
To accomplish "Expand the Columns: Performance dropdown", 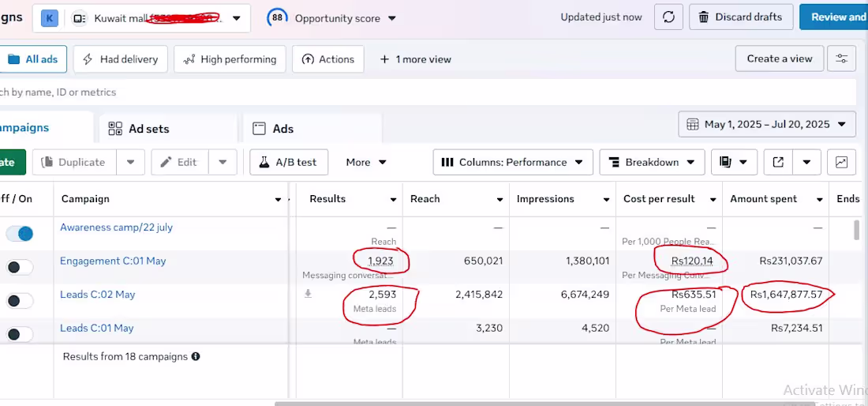I will point(513,162).
